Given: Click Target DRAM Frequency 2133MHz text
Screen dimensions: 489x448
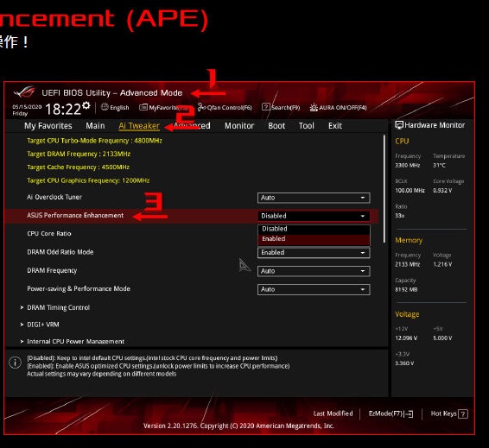Looking at the screenshot, I should click(79, 154).
